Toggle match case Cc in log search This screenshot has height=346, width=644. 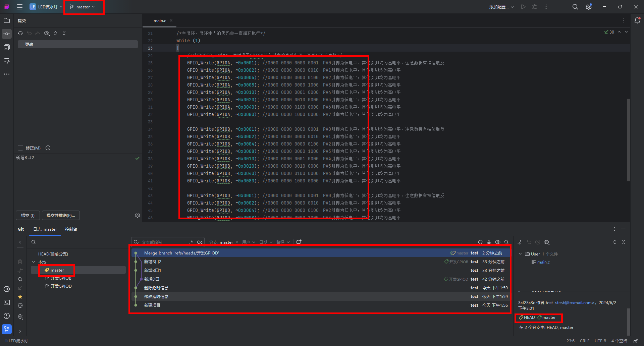(200, 242)
